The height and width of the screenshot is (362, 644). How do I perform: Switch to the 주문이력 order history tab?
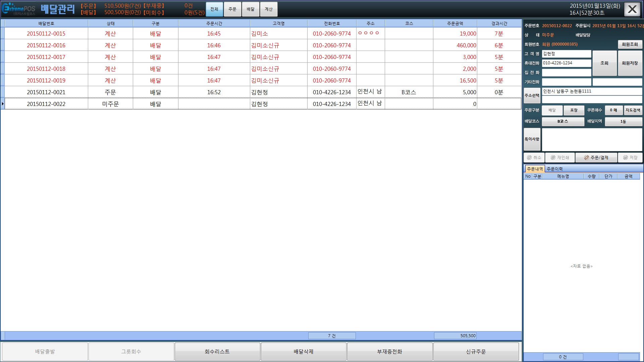(x=554, y=169)
